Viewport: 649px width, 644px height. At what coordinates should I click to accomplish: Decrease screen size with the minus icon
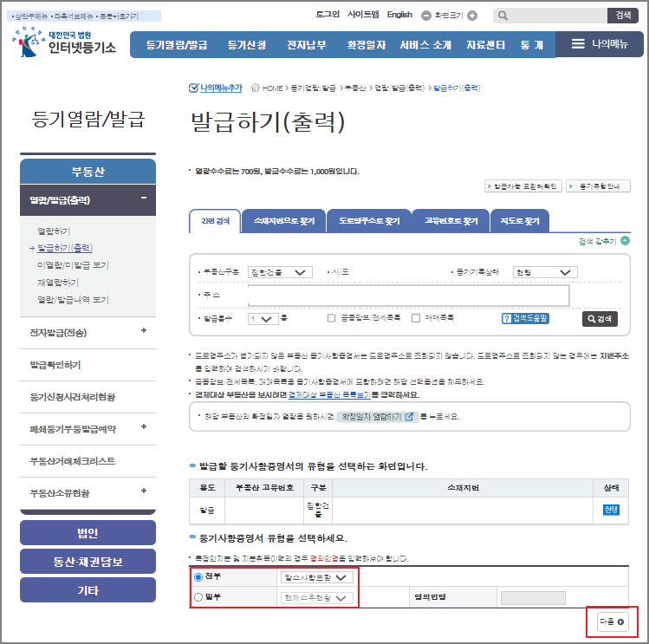[x=426, y=16]
